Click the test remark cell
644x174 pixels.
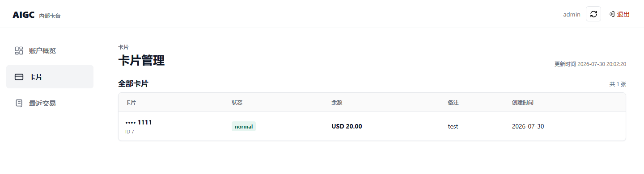tap(453, 126)
